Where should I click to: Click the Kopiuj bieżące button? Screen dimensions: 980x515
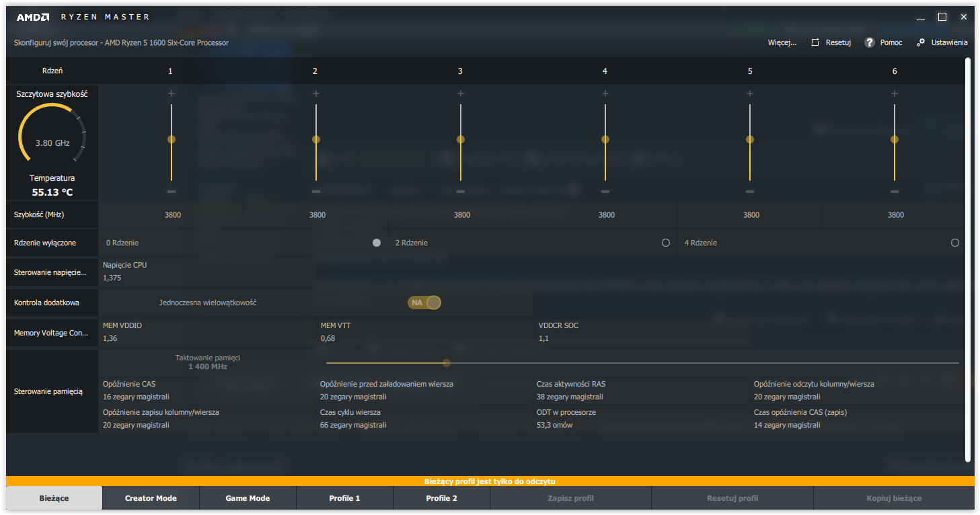click(x=894, y=498)
